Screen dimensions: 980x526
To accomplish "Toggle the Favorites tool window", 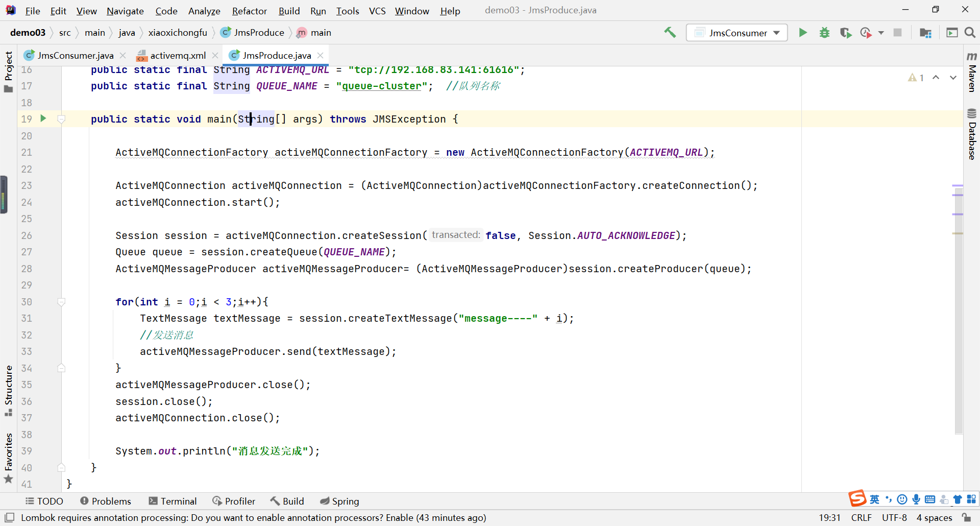I will point(9,459).
